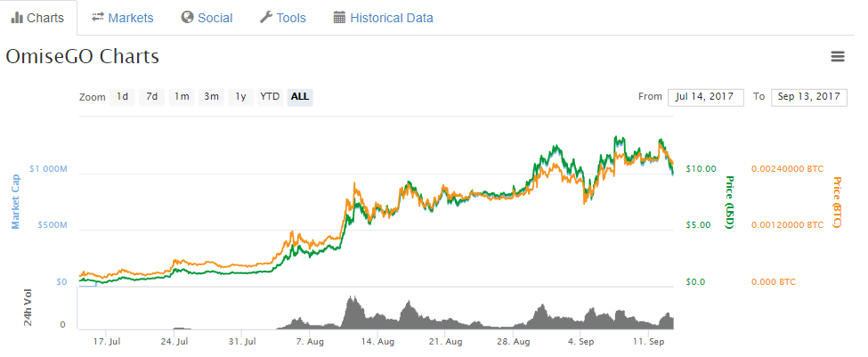Toggle the Price (USD) series label
Screen dimensions: 868x357
[x=729, y=203]
